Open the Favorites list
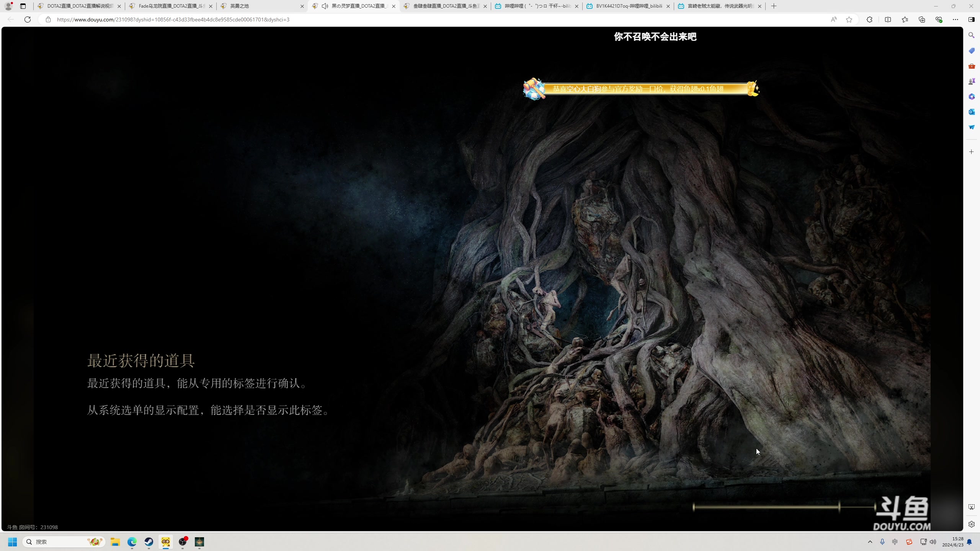The image size is (980, 551). (905, 20)
